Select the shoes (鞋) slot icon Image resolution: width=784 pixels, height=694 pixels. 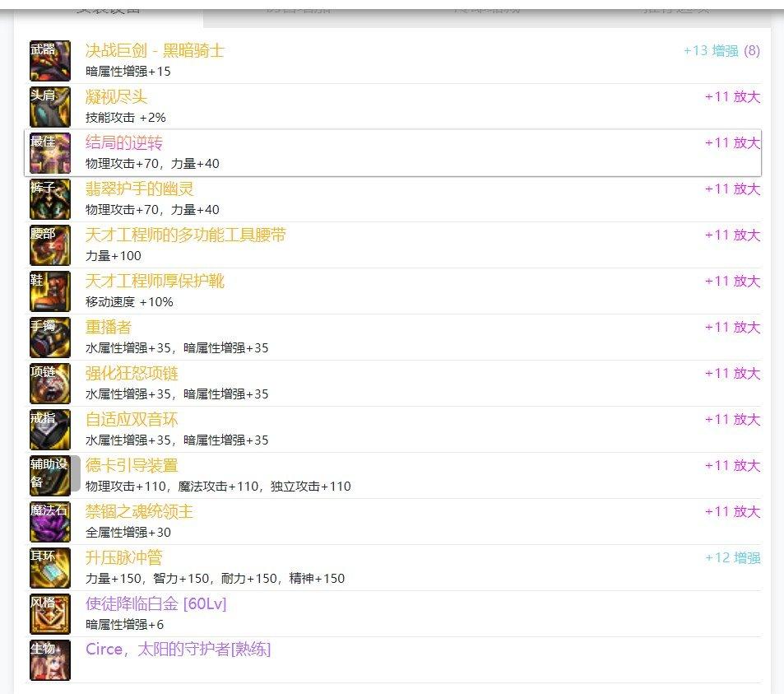50,291
